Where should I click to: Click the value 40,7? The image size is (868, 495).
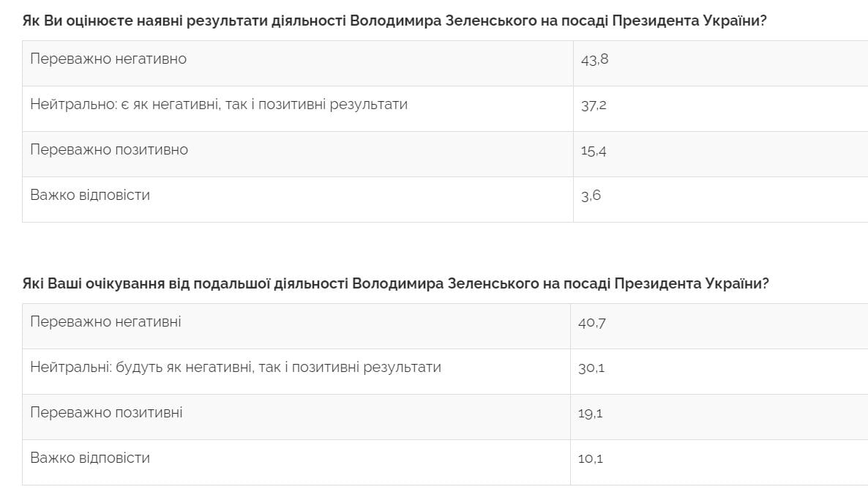click(591, 322)
